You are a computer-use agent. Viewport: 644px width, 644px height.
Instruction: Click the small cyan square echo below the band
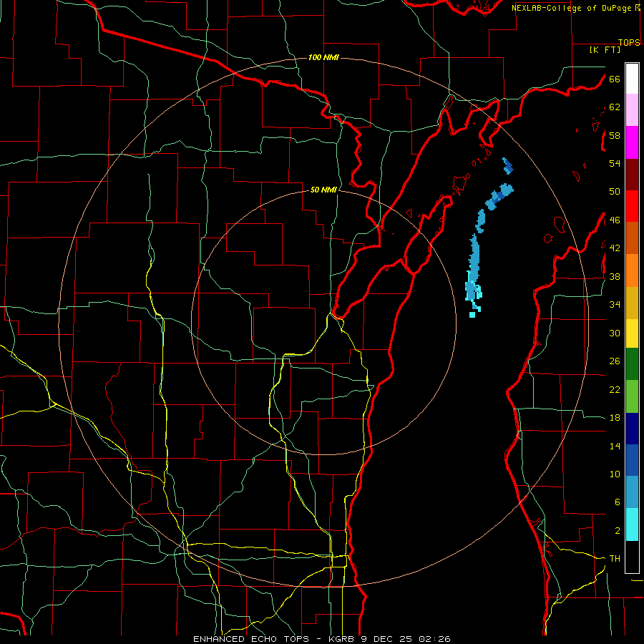tap(472, 315)
